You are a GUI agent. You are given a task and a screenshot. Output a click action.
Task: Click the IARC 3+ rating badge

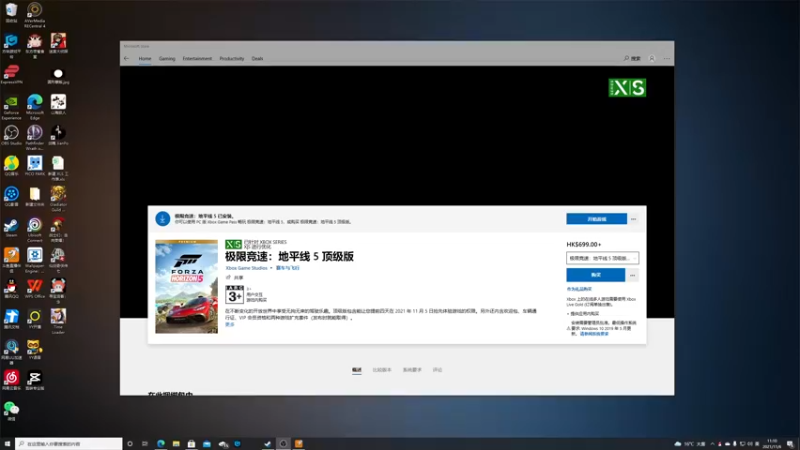point(235,294)
